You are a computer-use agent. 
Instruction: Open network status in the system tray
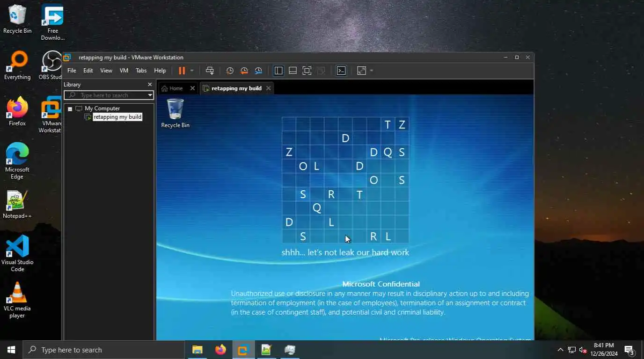(x=572, y=350)
